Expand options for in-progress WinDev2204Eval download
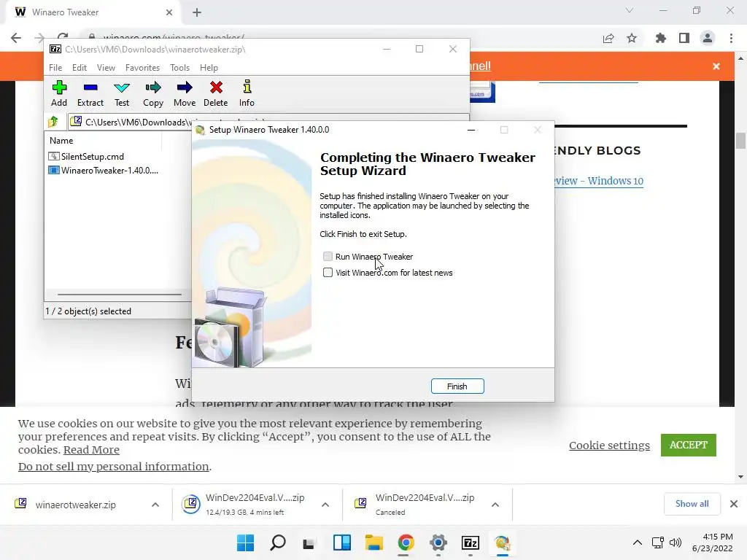 [x=325, y=505]
